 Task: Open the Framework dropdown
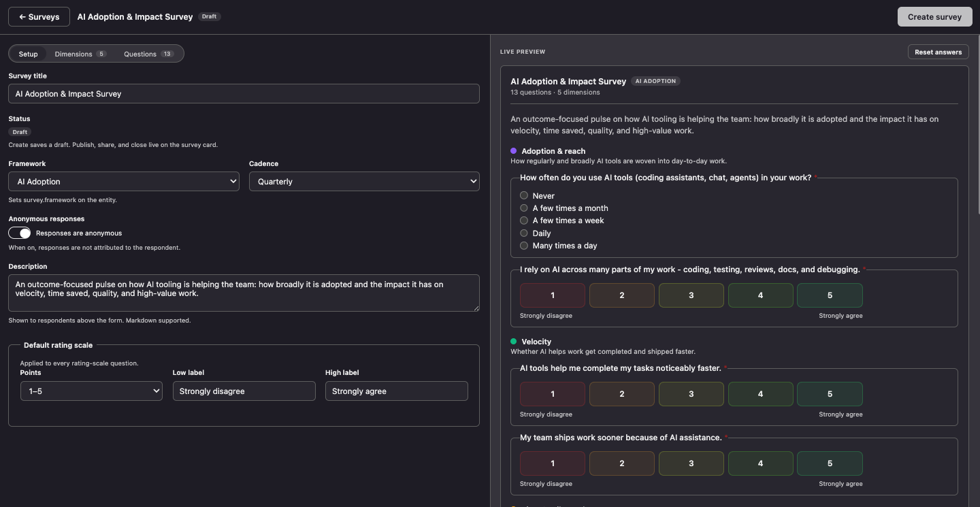pyautogui.click(x=124, y=182)
